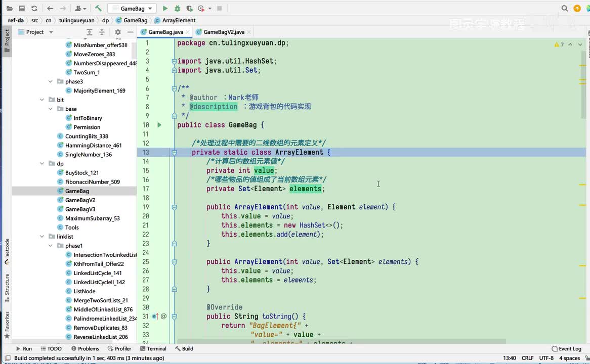Image resolution: width=590 pixels, height=364 pixels.
Task: Click Search Everywhere magnifier icon
Action: pyautogui.click(x=565, y=9)
